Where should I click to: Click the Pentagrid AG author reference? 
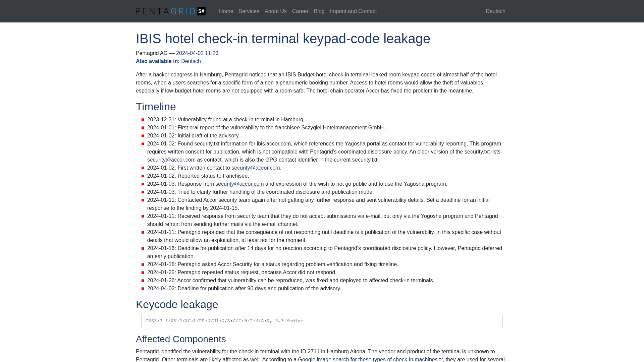[152, 53]
